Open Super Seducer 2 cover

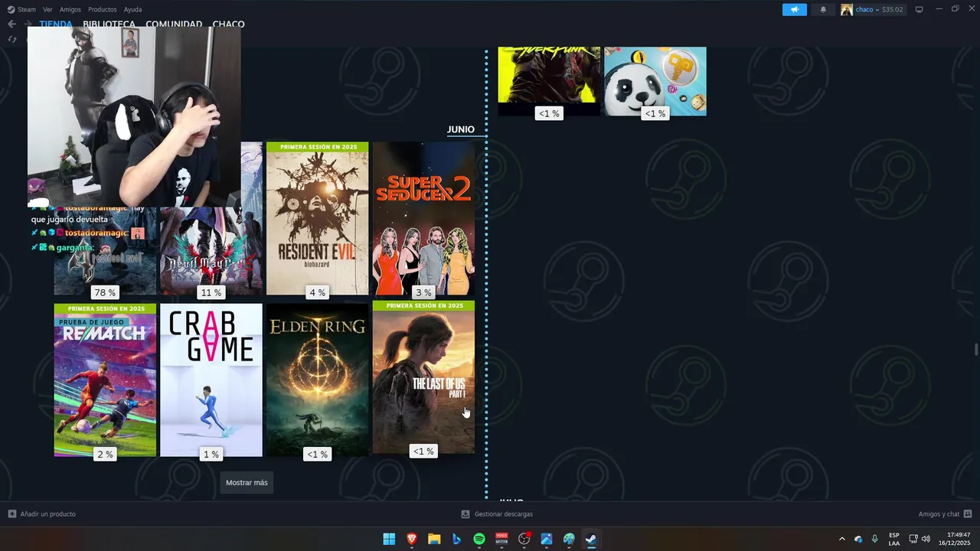tap(423, 218)
